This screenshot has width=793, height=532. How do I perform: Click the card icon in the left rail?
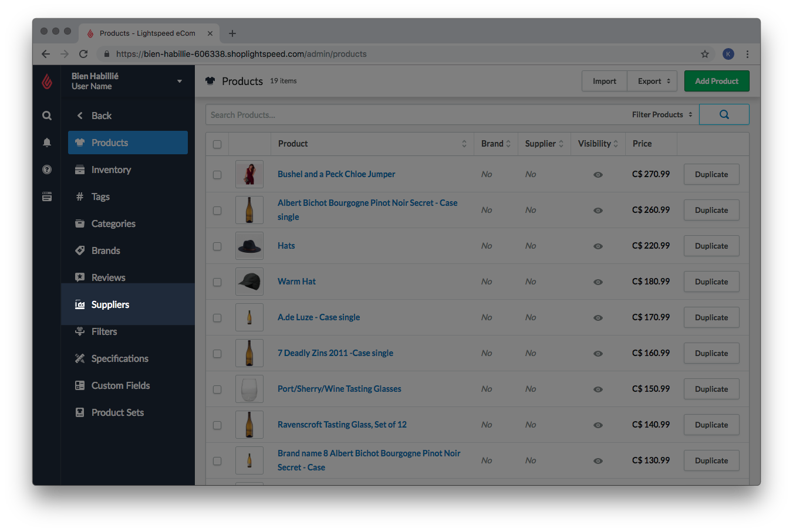pos(47,196)
